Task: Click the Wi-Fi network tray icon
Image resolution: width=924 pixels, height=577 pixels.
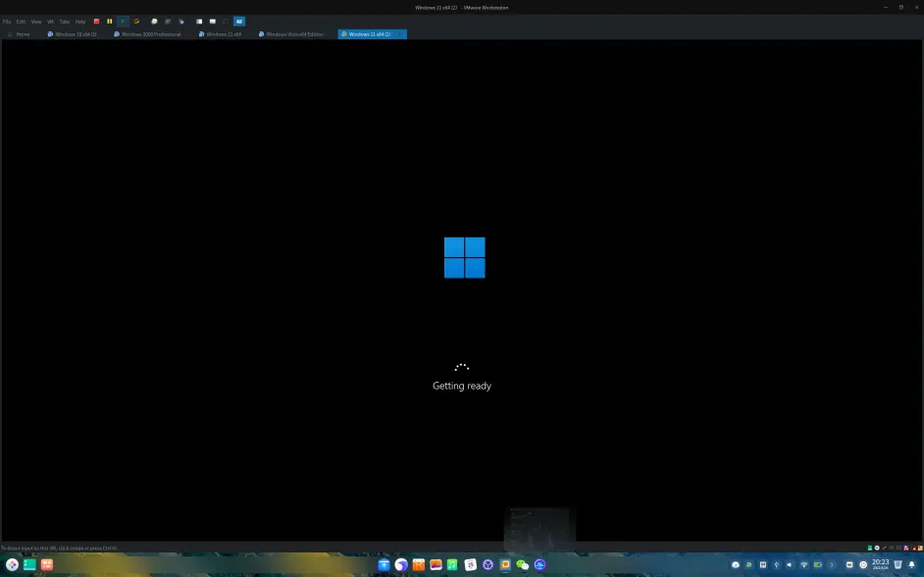Action: [x=803, y=564]
